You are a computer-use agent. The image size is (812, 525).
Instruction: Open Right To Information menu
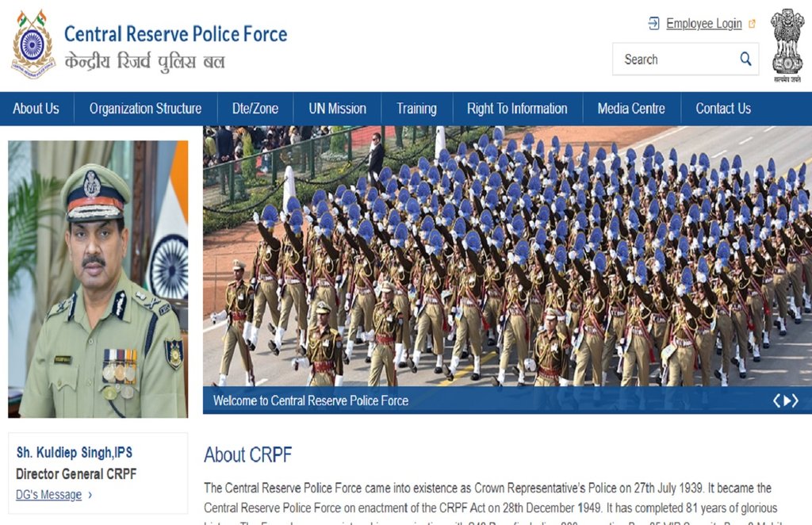point(517,109)
